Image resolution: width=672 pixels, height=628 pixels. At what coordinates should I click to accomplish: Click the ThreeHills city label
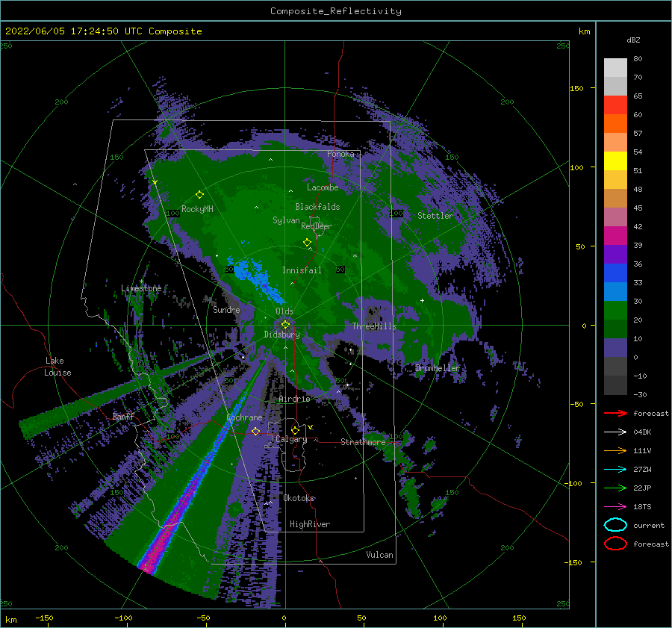coord(375,326)
